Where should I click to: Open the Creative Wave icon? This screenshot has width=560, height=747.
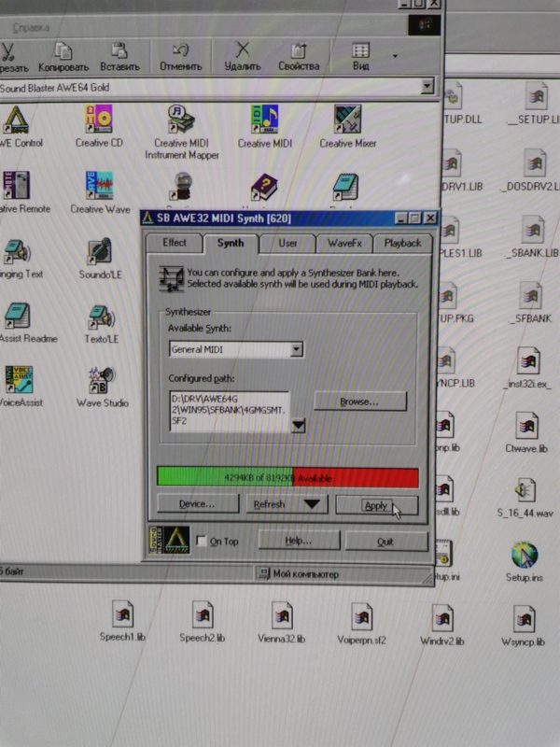(99, 185)
